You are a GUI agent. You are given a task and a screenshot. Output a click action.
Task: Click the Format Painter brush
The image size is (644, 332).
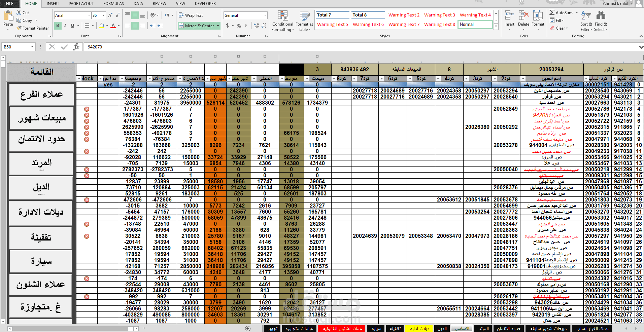tap(19, 28)
